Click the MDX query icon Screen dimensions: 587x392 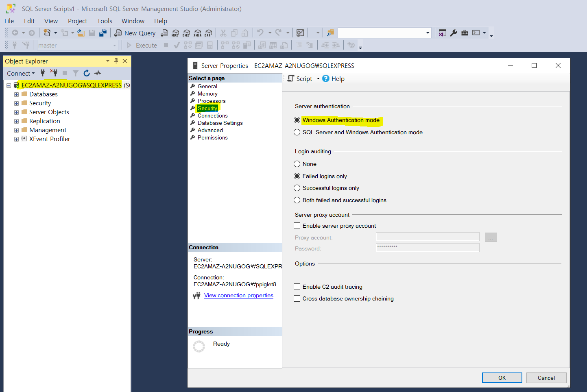[x=175, y=33]
